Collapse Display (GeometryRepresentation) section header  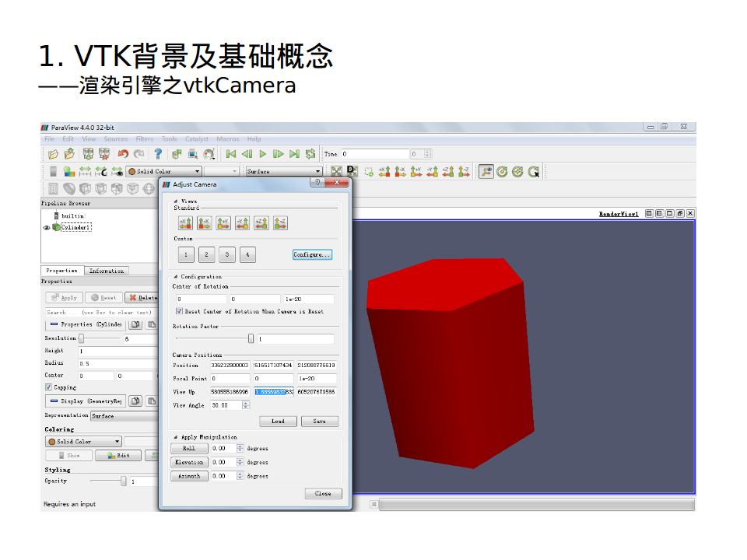(x=86, y=401)
